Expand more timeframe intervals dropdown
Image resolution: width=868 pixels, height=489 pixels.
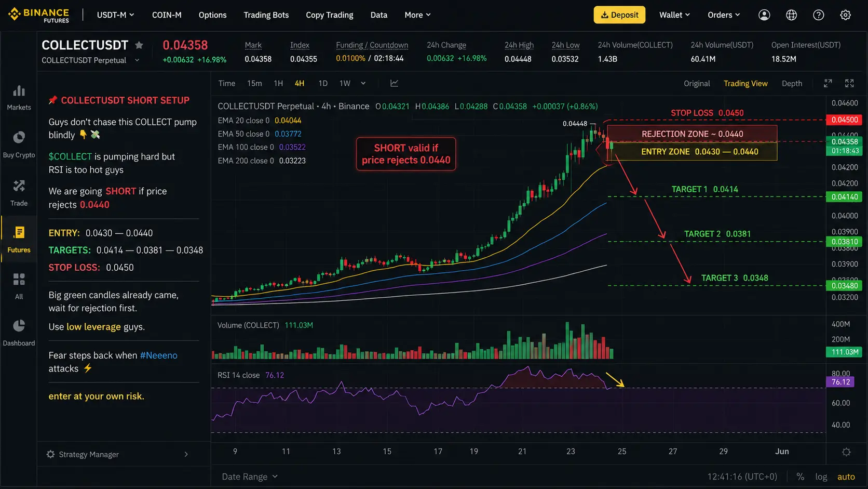pyautogui.click(x=363, y=83)
